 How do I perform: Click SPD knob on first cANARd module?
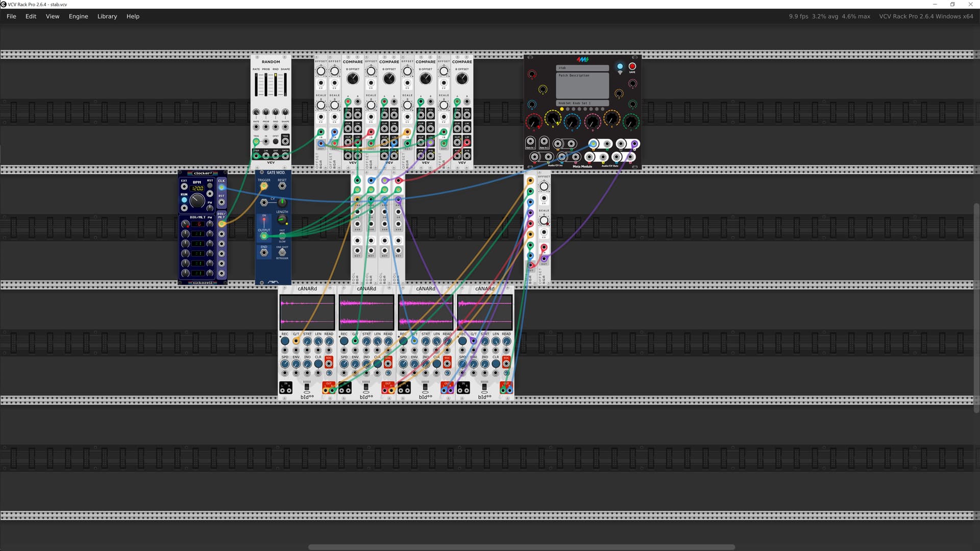pos(285,364)
